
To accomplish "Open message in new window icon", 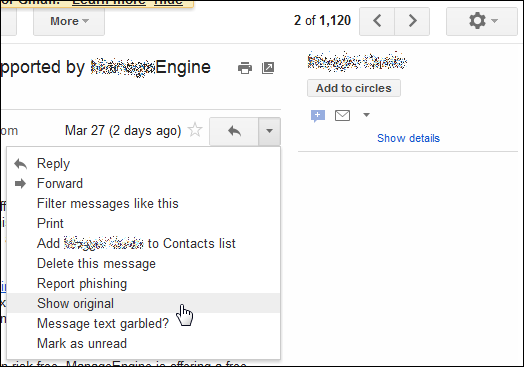I will point(268,68).
